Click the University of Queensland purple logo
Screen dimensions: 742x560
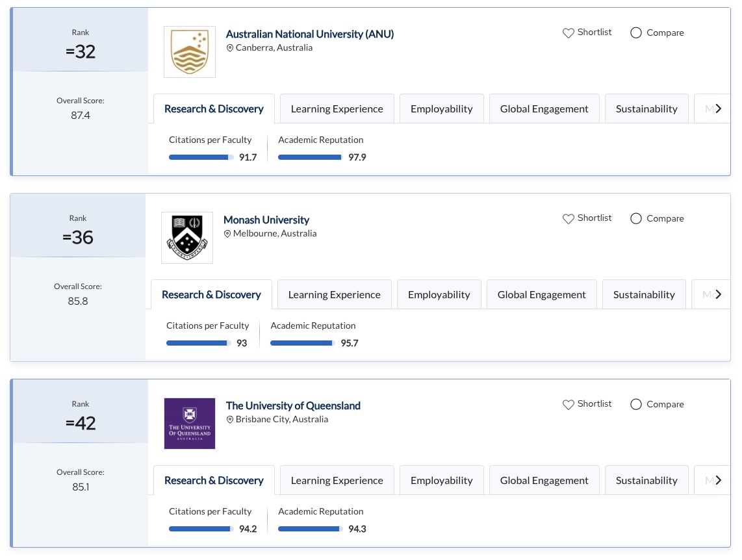point(189,424)
